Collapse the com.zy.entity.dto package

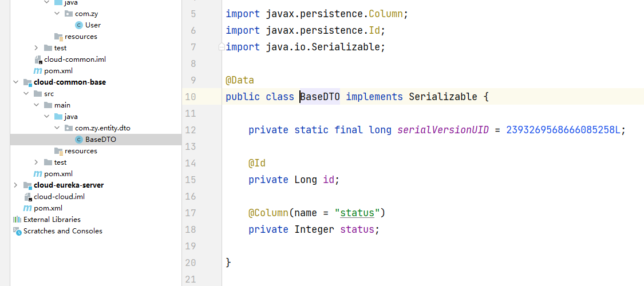point(57,128)
